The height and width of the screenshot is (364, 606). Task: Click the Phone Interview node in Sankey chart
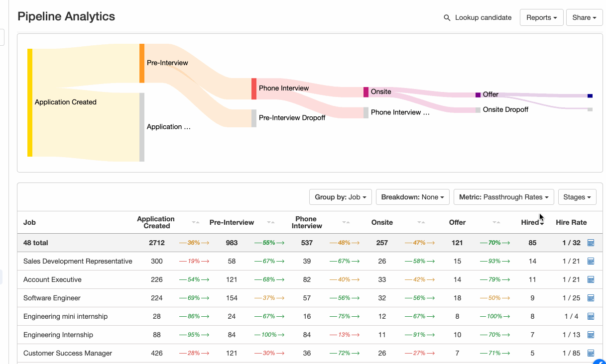[254, 89]
